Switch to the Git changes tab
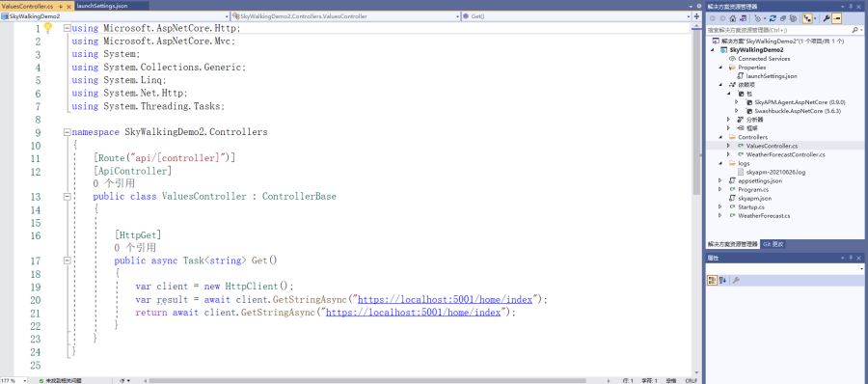Screen dimensions: 868x384 click(x=773, y=244)
